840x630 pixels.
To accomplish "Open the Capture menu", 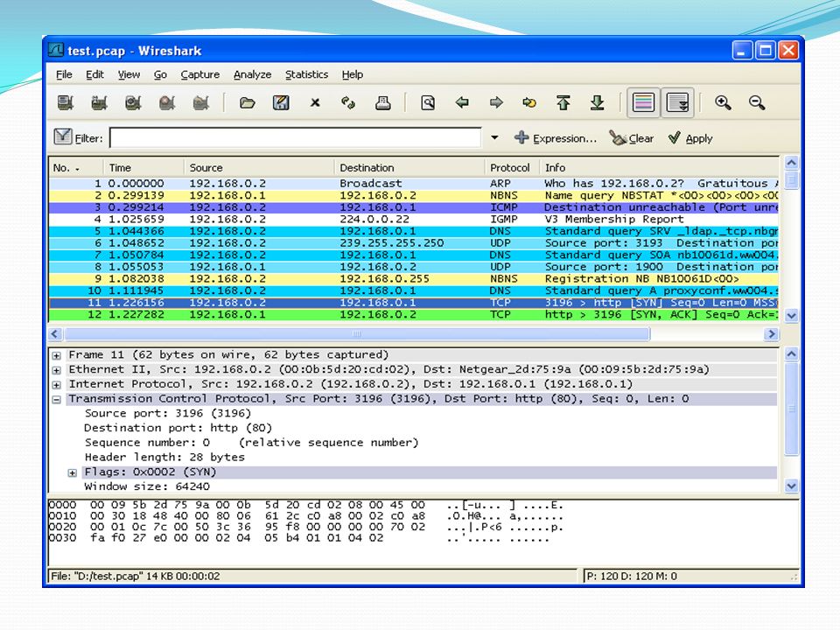I will coord(199,74).
